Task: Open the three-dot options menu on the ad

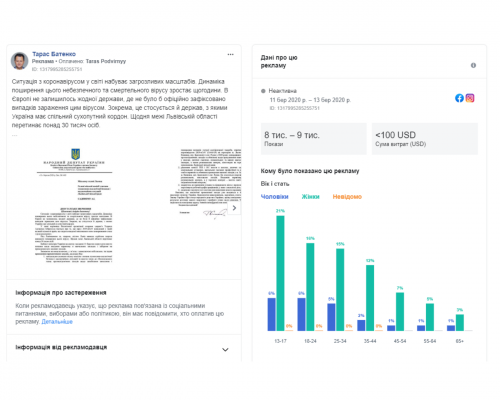Action: [230, 54]
